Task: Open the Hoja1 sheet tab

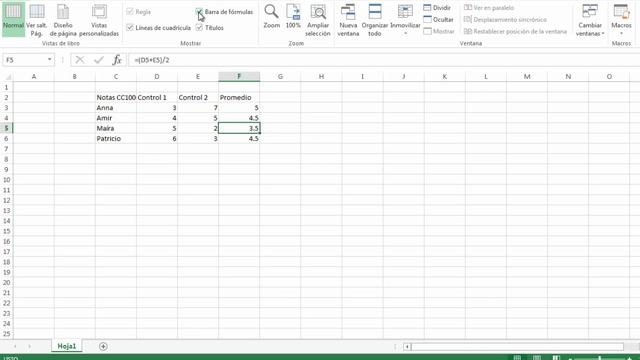Action: coord(67,346)
